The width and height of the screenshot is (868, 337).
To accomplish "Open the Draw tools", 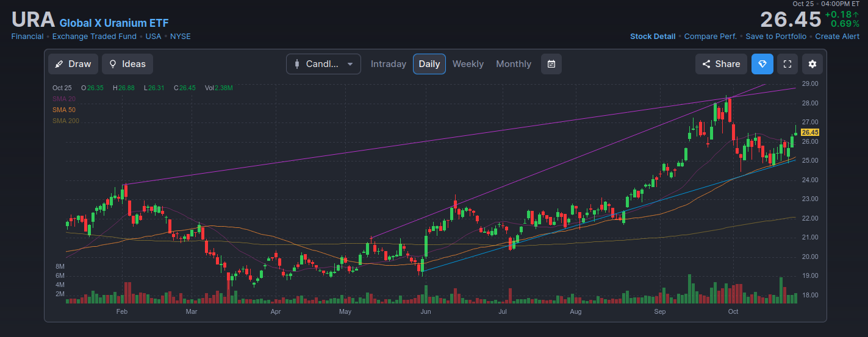I will (73, 64).
